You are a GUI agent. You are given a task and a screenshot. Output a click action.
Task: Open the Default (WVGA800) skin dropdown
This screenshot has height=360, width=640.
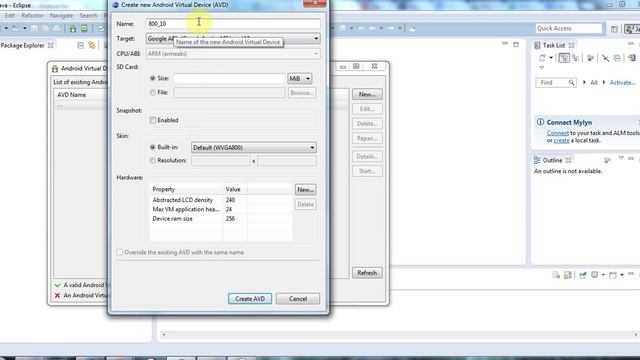tap(253, 147)
